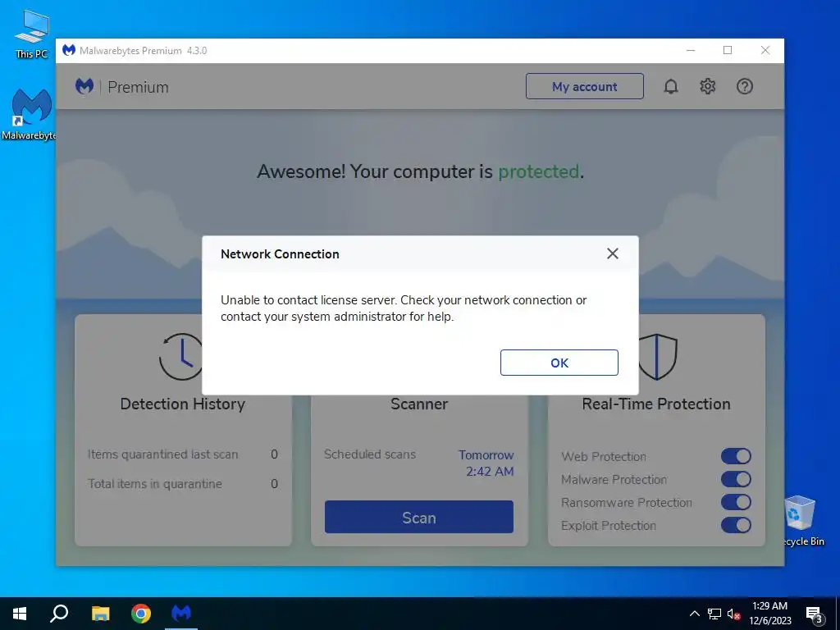Click the Network Connection dialog title
This screenshot has height=630, width=840.
point(280,254)
